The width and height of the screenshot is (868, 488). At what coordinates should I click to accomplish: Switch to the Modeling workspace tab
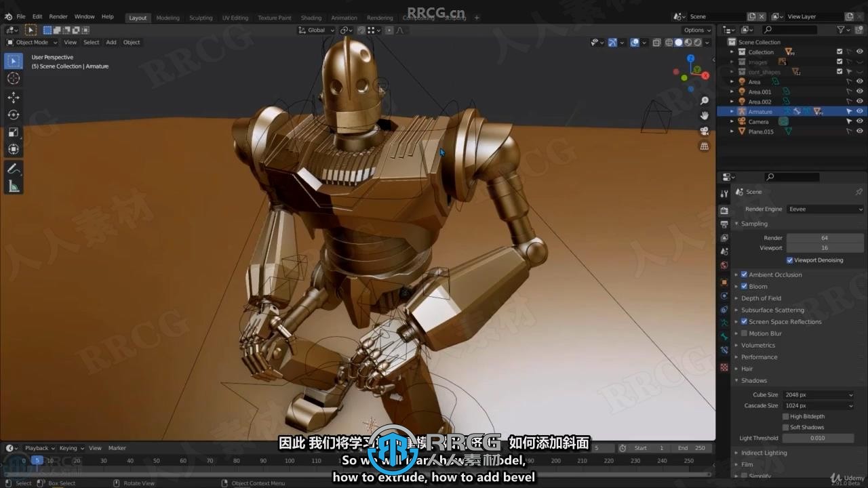(x=167, y=18)
